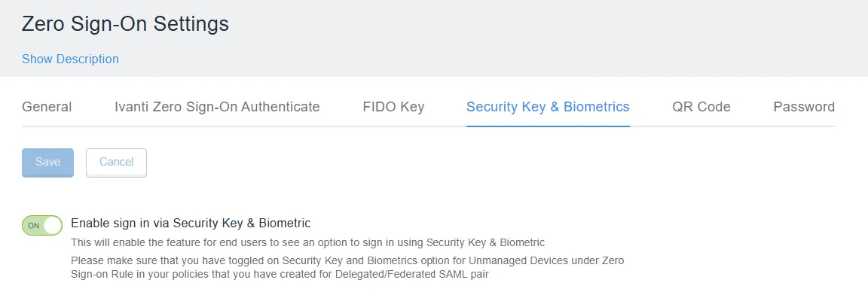Click the Save button
The width and height of the screenshot is (868, 289).
[47, 163]
